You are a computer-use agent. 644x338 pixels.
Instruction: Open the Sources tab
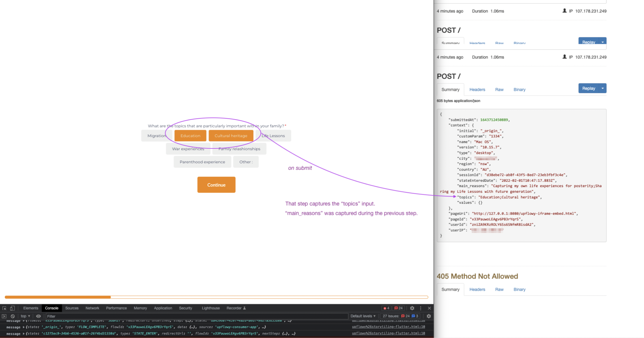[x=72, y=308]
